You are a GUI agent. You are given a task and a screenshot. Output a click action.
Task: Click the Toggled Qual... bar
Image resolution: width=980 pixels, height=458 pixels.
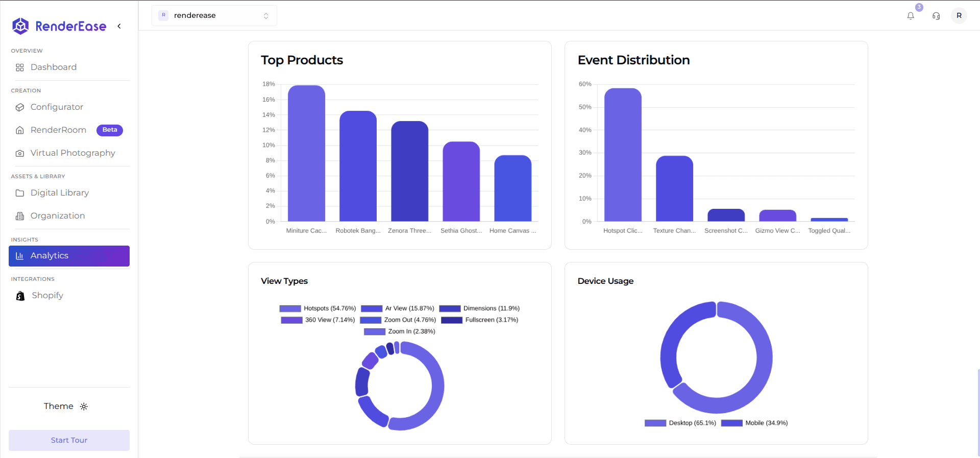point(829,220)
